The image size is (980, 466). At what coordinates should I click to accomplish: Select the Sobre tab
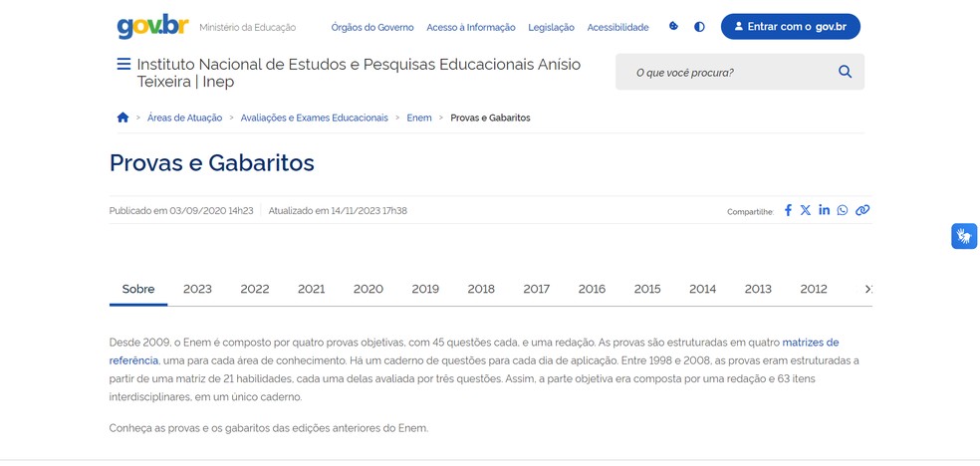(x=138, y=289)
